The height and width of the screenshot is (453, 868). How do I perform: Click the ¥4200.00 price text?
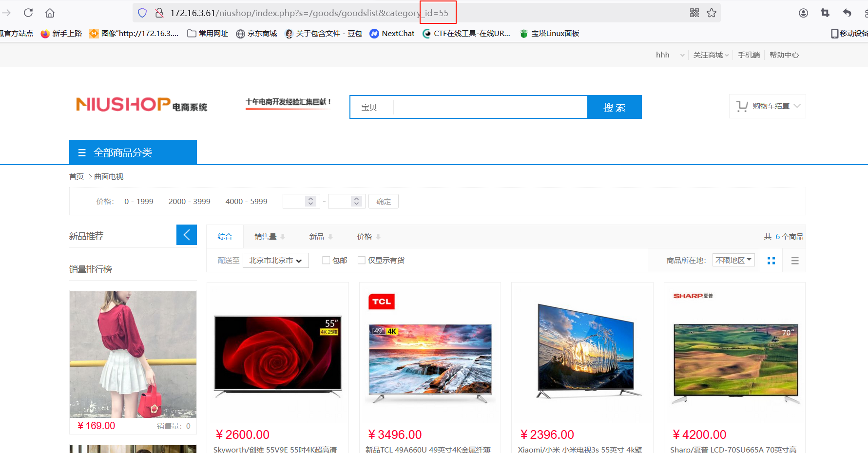click(699, 434)
